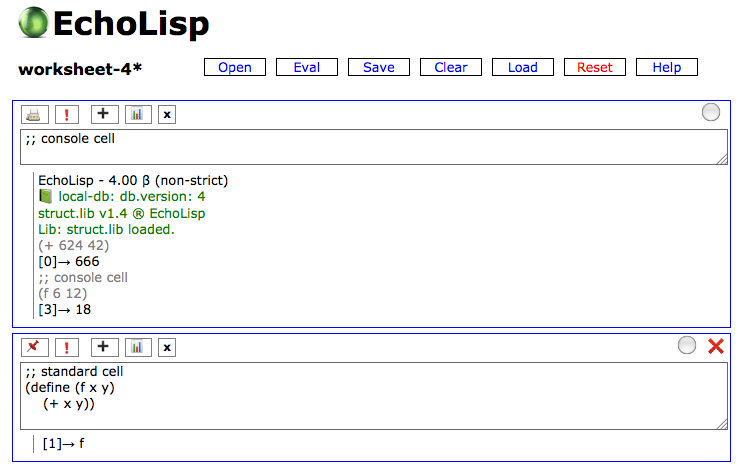The height and width of the screenshot is (469, 747).
Task: Click inside the console cell text area
Action: click(374, 147)
